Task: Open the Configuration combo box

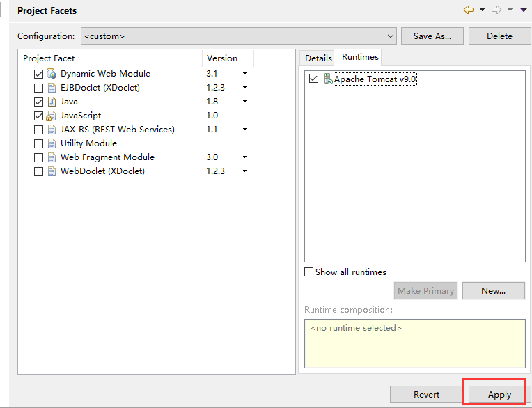Action: (239, 36)
